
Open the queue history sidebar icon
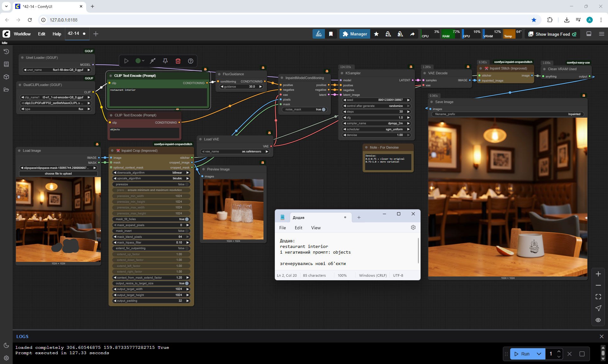(x=6, y=52)
